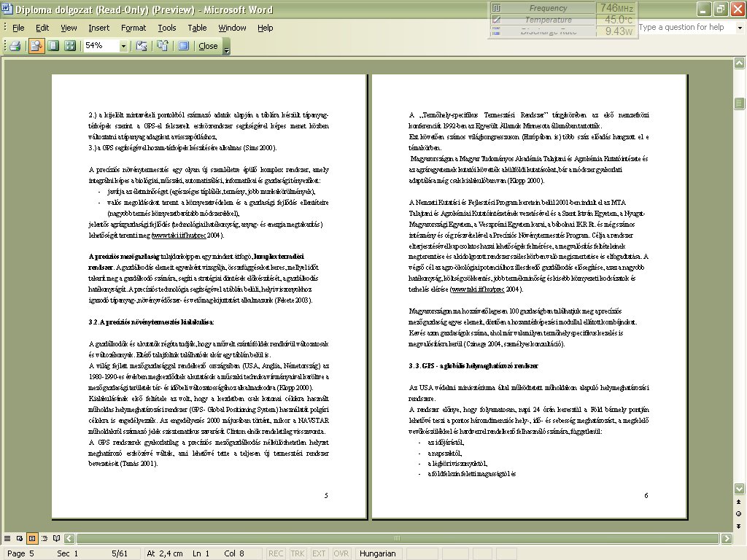Minimize the Word window

(705, 9)
